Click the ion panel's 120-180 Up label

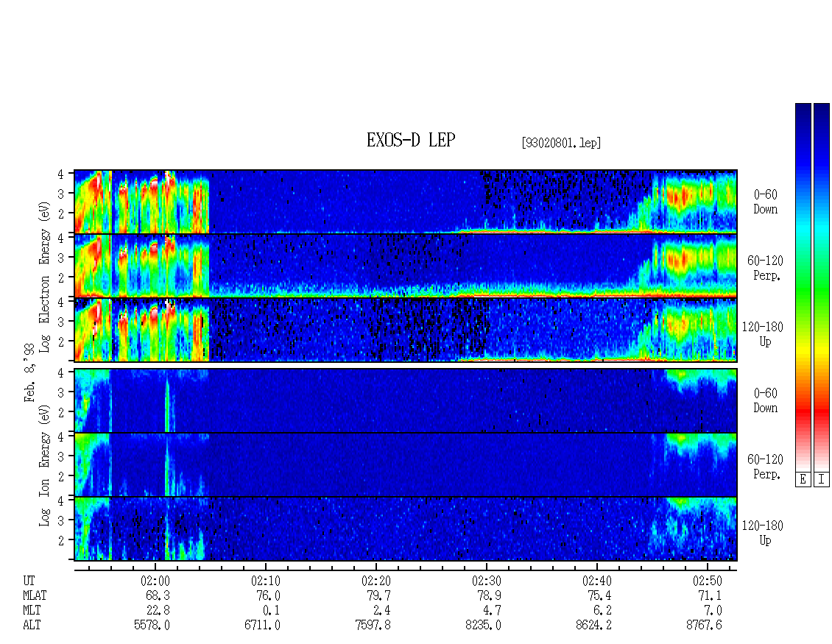point(763,533)
